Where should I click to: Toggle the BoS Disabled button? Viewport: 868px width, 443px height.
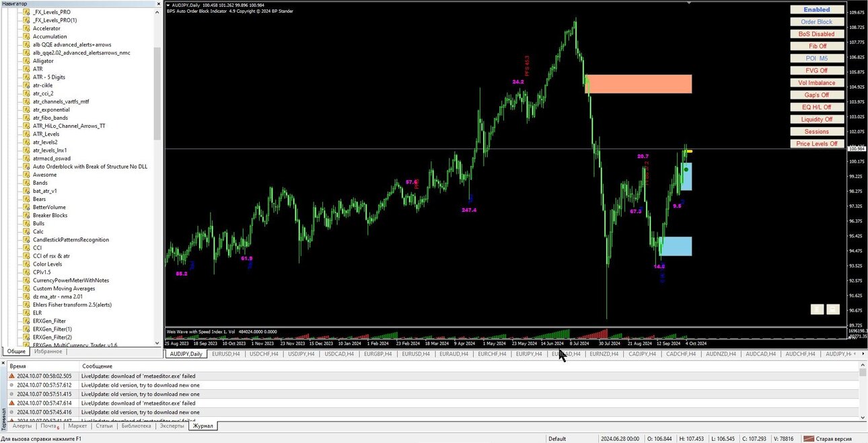click(x=817, y=34)
